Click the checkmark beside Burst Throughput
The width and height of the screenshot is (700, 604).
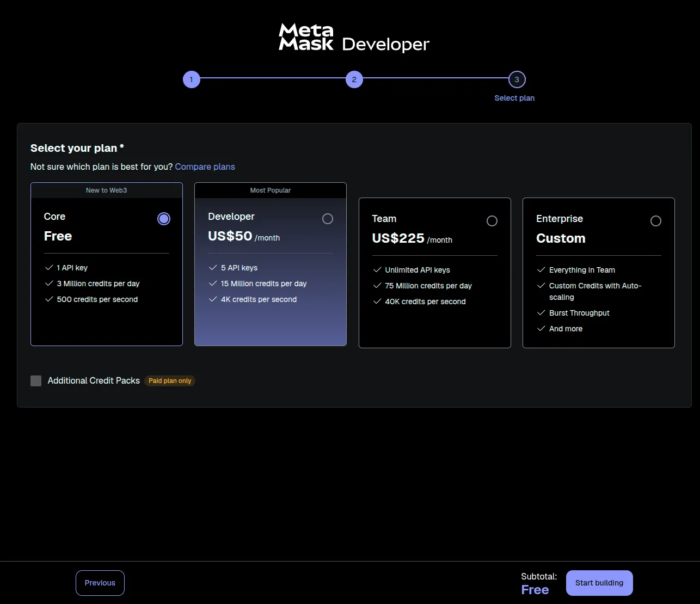[x=541, y=313]
